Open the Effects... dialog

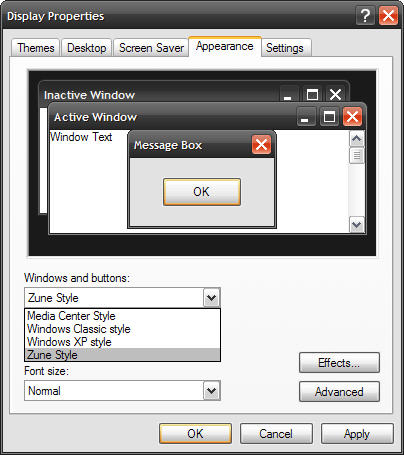(x=339, y=363)
